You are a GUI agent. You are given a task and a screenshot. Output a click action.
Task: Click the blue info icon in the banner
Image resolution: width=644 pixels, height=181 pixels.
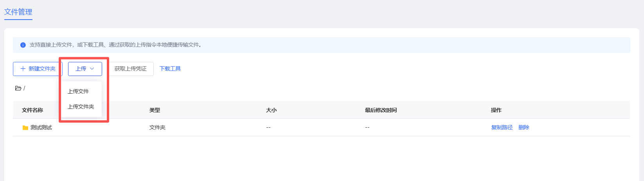coord(23,45)
